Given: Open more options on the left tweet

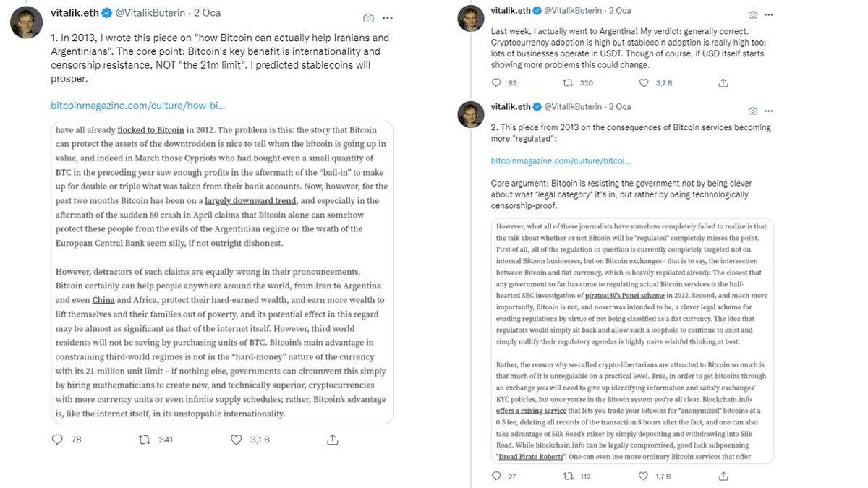Looking at the screenshot, I should tap(388, 17).
